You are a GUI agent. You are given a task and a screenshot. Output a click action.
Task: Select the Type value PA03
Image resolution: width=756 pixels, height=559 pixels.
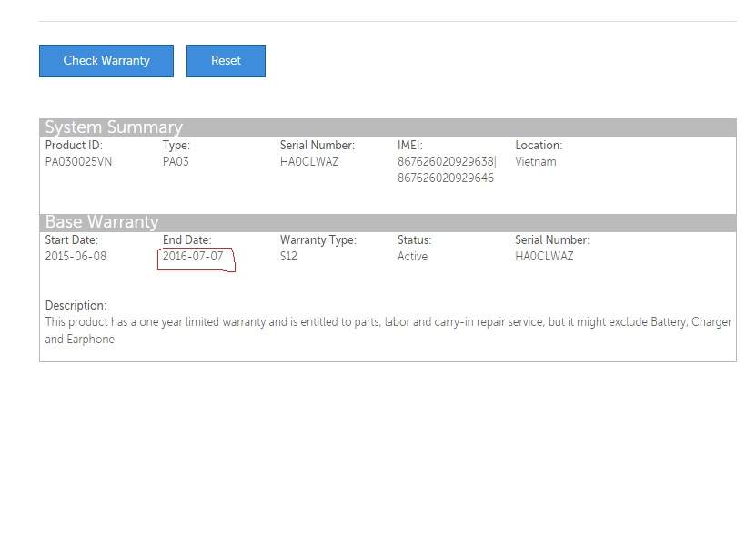coord(176,161)
